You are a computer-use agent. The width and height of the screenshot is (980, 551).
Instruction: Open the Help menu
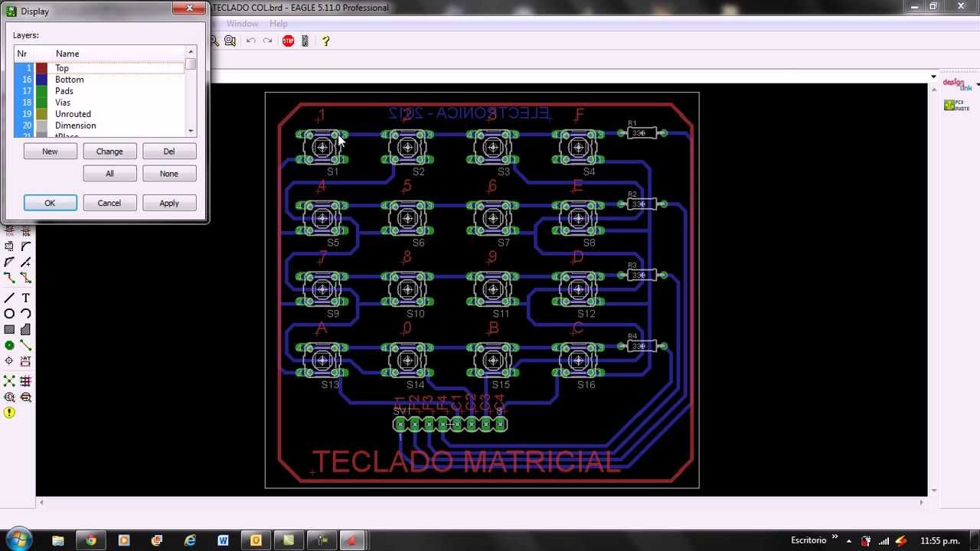coord(278,24)
